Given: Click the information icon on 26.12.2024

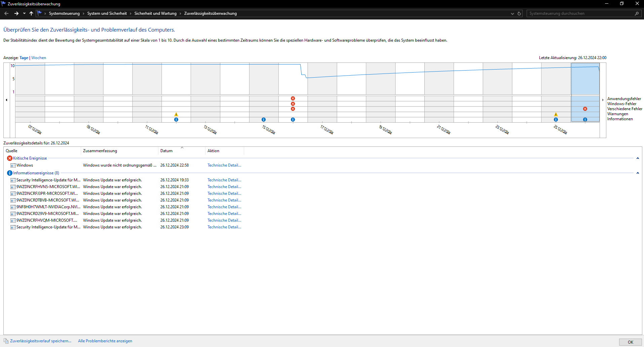Looking at the screenshot, I should 585,120.
